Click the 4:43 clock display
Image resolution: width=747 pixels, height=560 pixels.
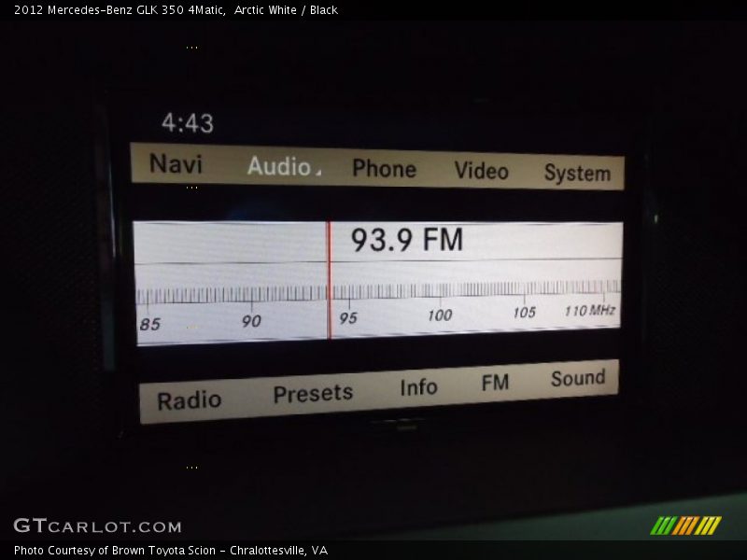click(x=188, y=123)
